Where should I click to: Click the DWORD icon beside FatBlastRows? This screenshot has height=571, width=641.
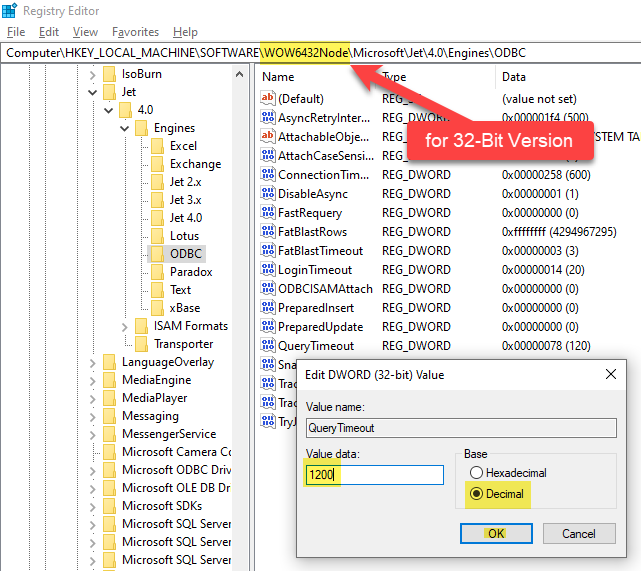(x=267, y=231)
